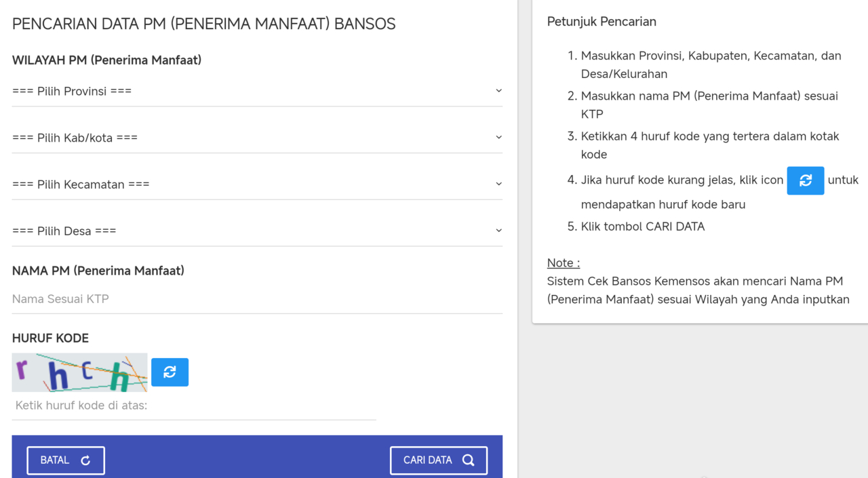This screenshot has height=478, width=868.
Task: Click the 'Ketik huruf kode di atas' field
Action: click(x=194, y=406)
